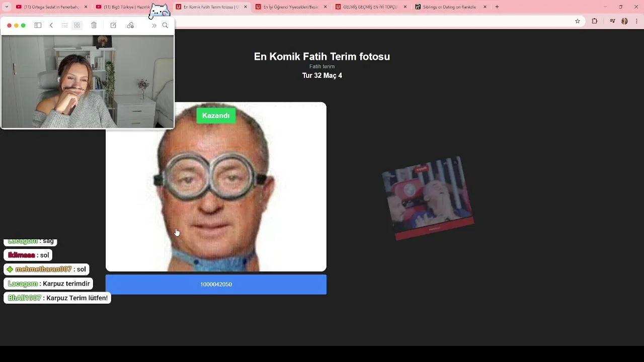Click the red close dot on overlay window
This screenshot has width=644, height=362.
click(x=9, y=25)
